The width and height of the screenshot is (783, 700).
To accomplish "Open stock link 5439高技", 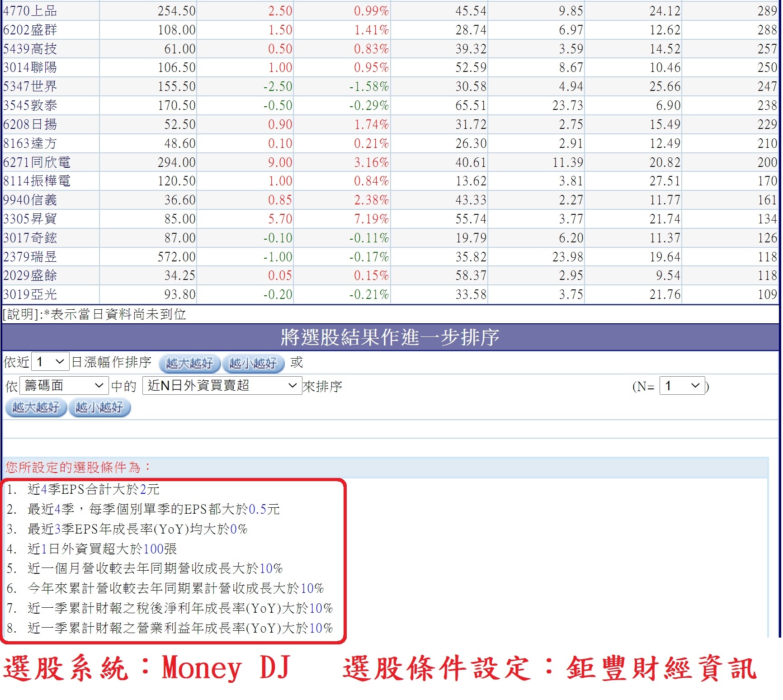I will click(x=30, y=49).
